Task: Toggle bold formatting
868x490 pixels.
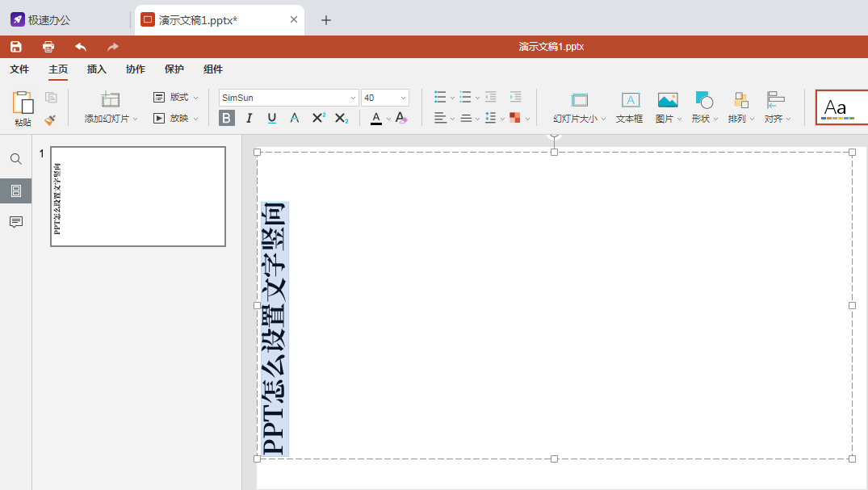Action: [227, 119]
